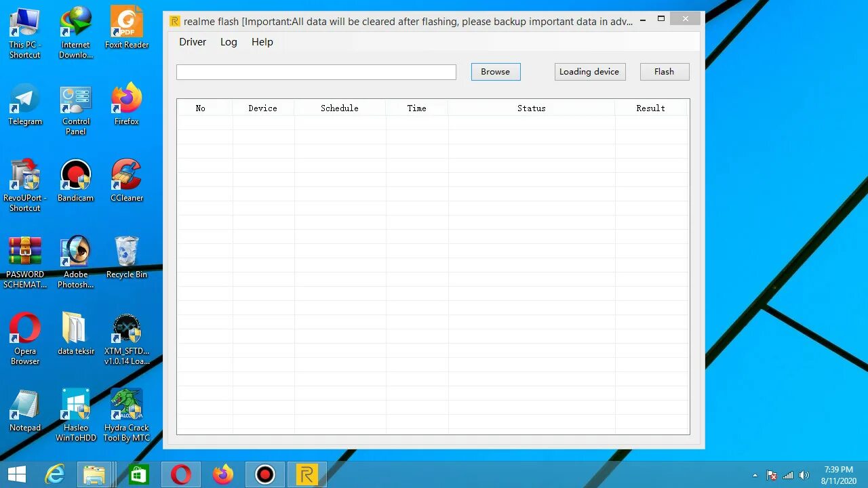Open the Driver menu
Screen dimensions: 868x488
(193, 42)
